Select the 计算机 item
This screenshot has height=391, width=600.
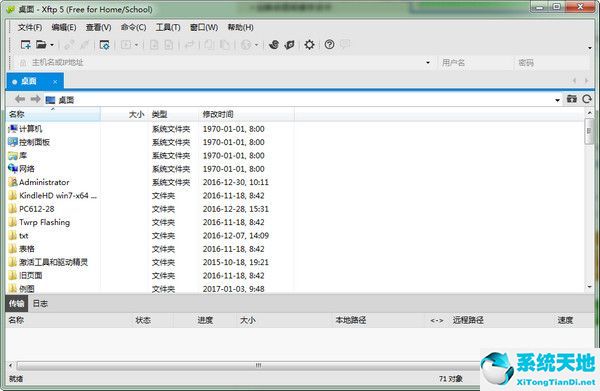click(x=25, y=129)
